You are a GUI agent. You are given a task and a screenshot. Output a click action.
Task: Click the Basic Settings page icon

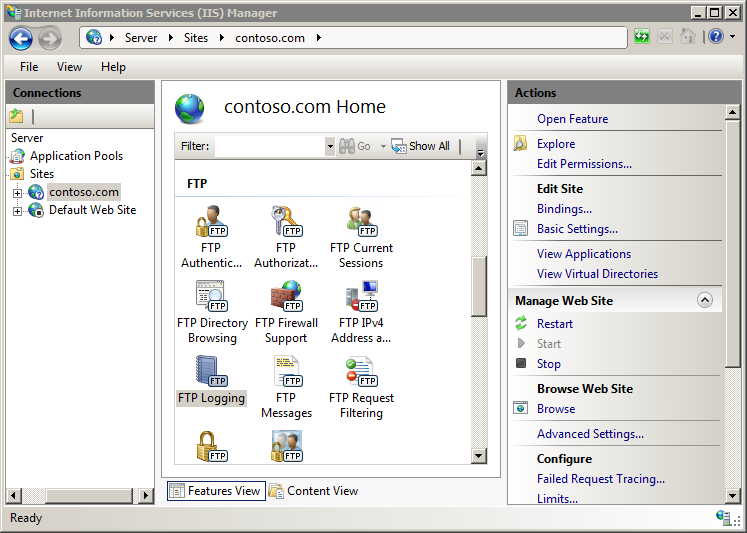click(x=521, y=228)
